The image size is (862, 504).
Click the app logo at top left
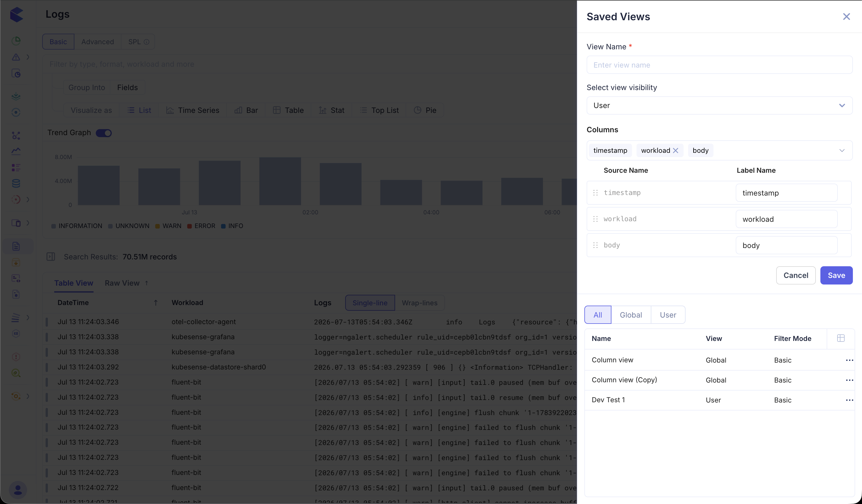click(x=17, y=15)
